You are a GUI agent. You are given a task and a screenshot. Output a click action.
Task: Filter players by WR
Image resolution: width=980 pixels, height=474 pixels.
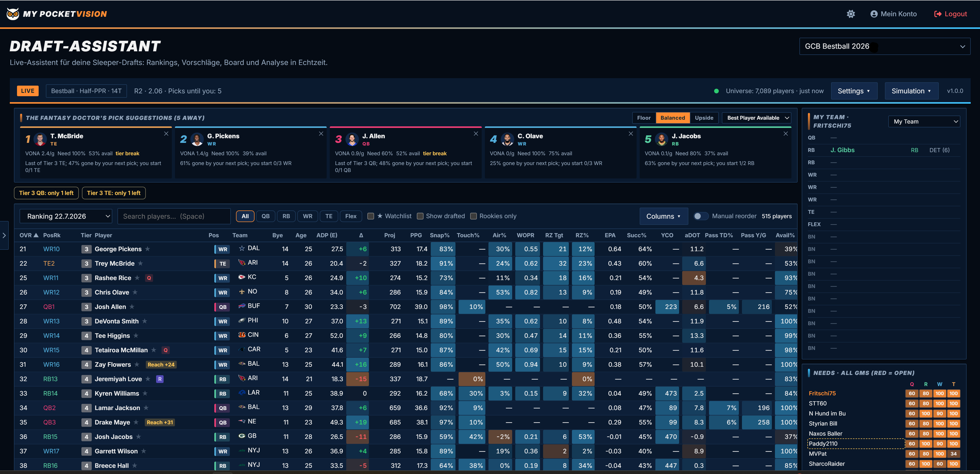[307, 216]
